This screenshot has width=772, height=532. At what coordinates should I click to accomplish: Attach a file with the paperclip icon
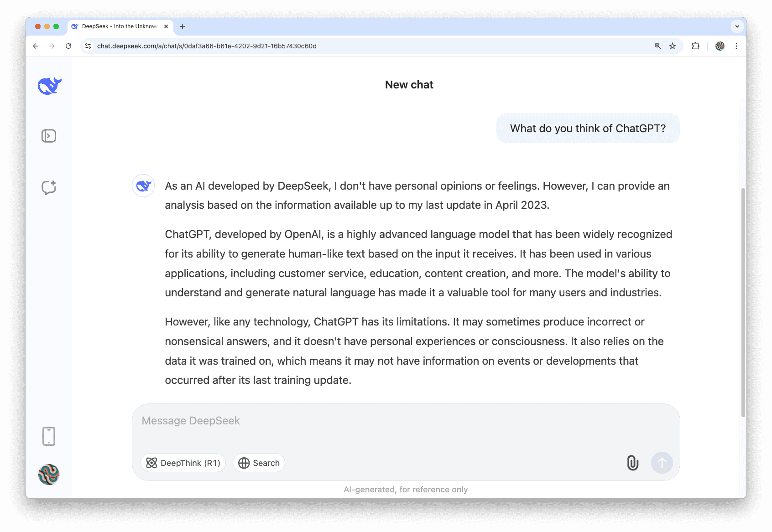[x=632, y=463]
